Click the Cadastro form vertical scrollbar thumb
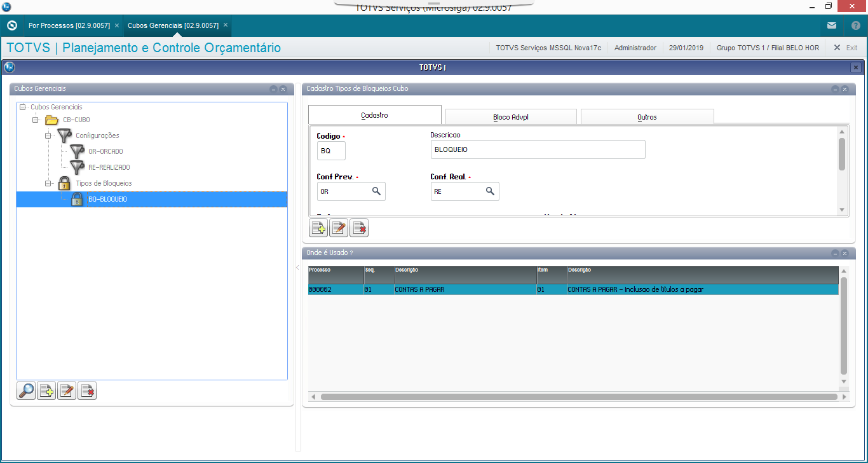 tap(842, 154)
